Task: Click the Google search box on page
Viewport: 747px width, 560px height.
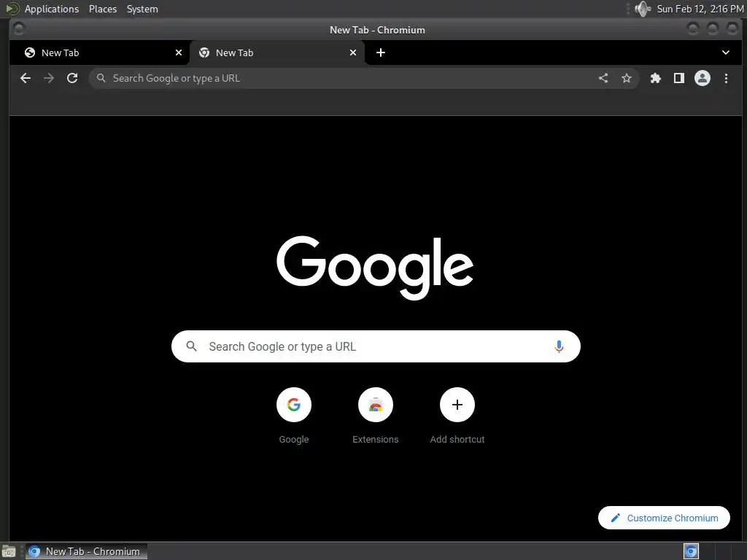Action: pos(376,346)
